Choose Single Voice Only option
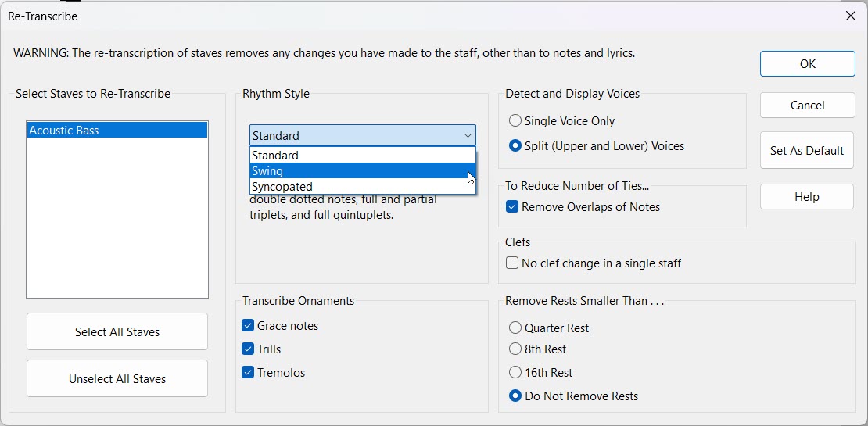The height and width of the screenshot is (426, 868). click(515, 121)
